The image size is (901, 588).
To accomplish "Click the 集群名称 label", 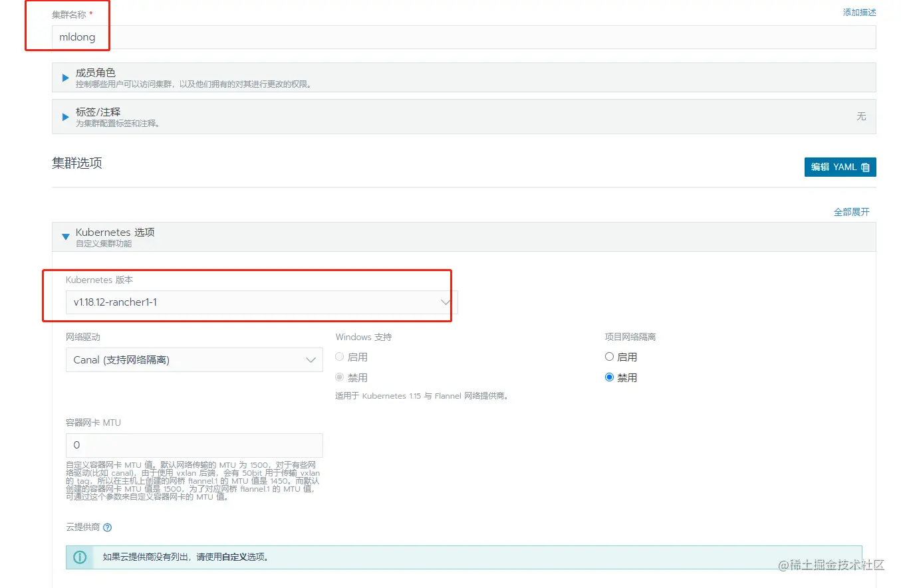I will 68,14.
